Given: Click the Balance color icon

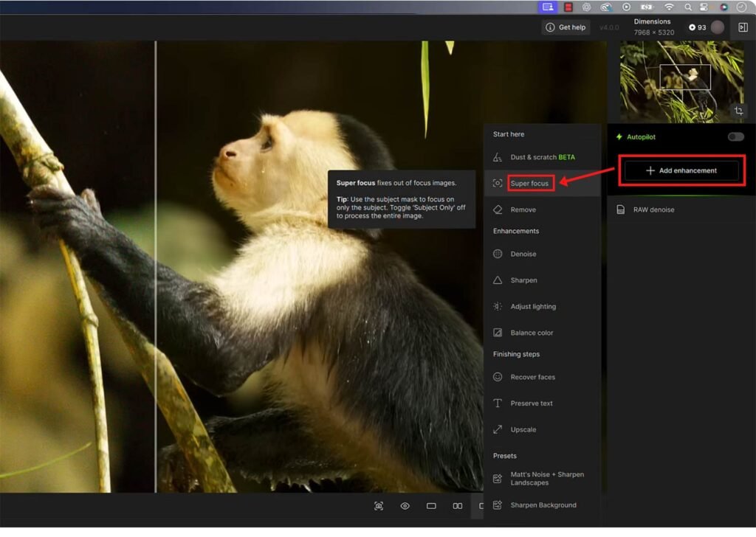Looking at the screenshot, I should [498, 333].
